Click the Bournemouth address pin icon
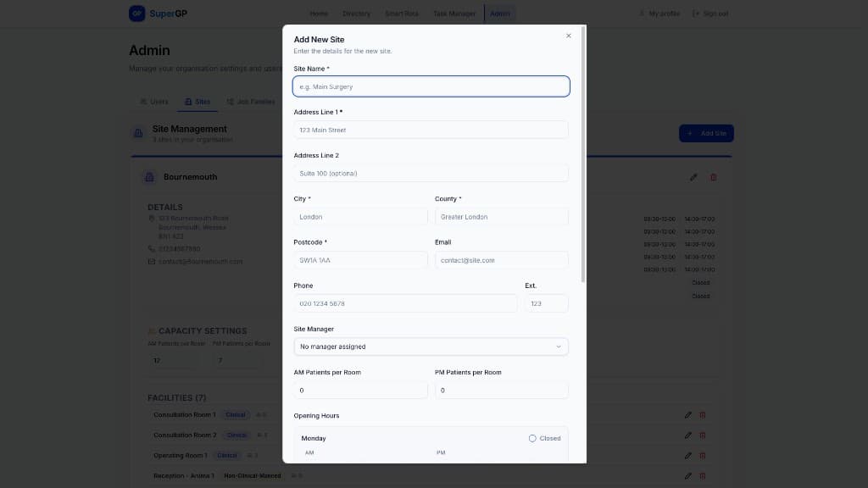The height and width of the screenshot is (488, 868). pos(152,219)
